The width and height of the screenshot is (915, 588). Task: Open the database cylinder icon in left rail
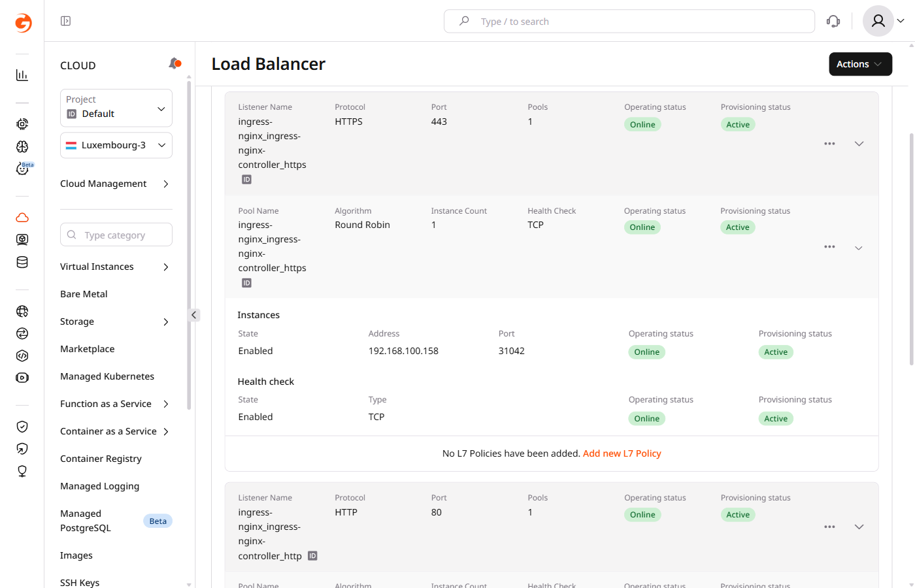click(22, 263)
